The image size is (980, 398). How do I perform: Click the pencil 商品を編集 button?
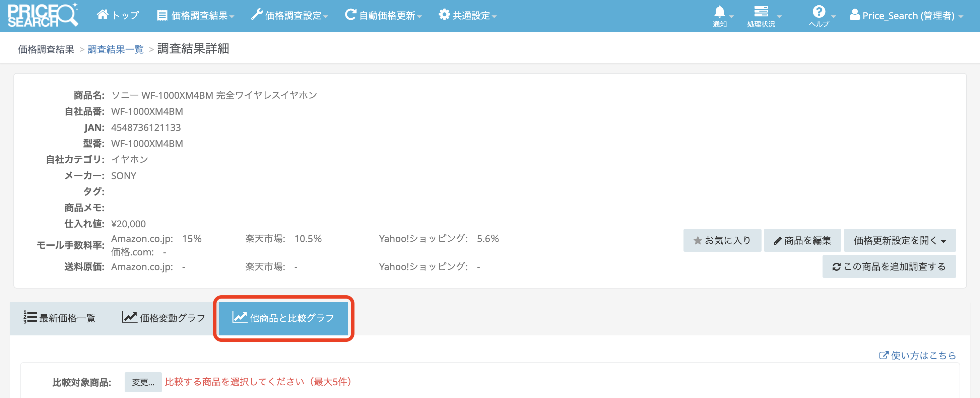tap(802, 240)
